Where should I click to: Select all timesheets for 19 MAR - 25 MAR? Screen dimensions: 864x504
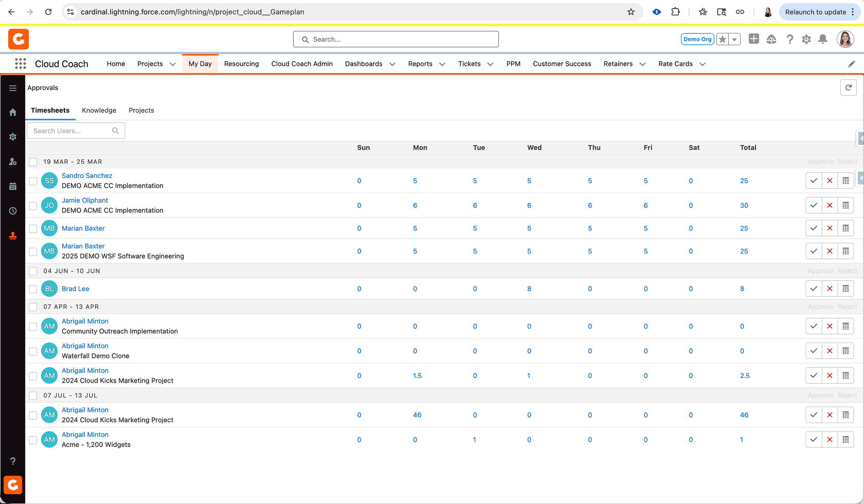coord(33,162)
